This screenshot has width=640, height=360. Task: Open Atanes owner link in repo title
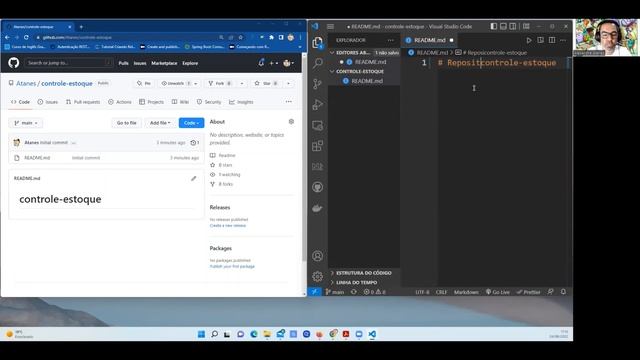pos(26,83)
